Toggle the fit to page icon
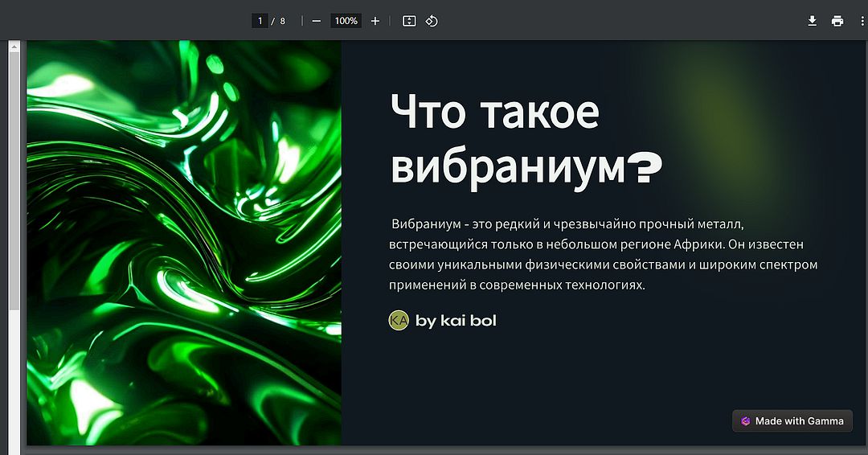This screenshot has height=455, width=868. [409, 21]
